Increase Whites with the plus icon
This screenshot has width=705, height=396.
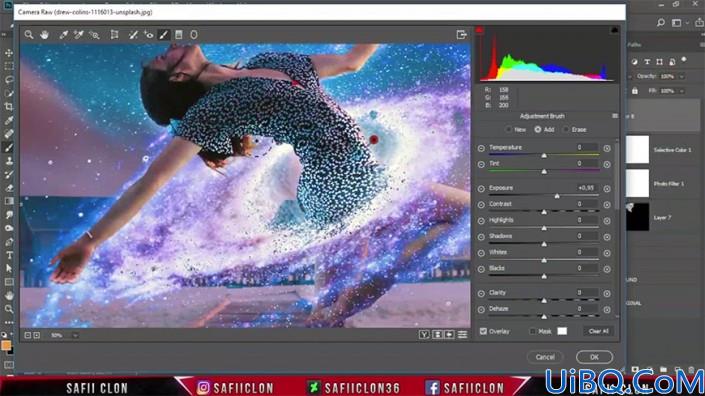pyautogui.click(x=607, y=254)
